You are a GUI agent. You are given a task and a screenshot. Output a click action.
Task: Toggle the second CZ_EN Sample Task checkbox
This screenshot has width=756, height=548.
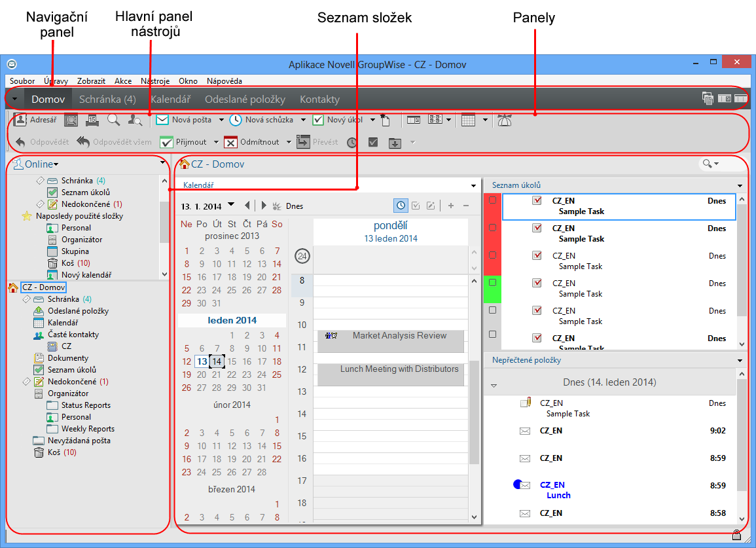[537, 228]
